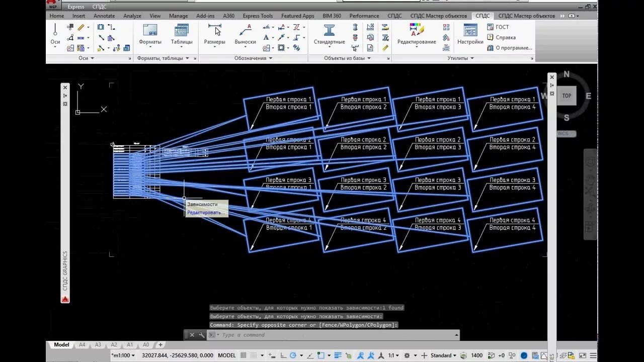Open the WCS coordinate system menu

point(566,134)
